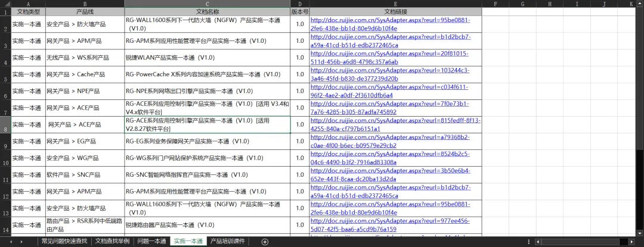This screenshot has height=247, width=644.
Task: Select cell 无线产品 > WS系列产品
Action: [85, 58]
